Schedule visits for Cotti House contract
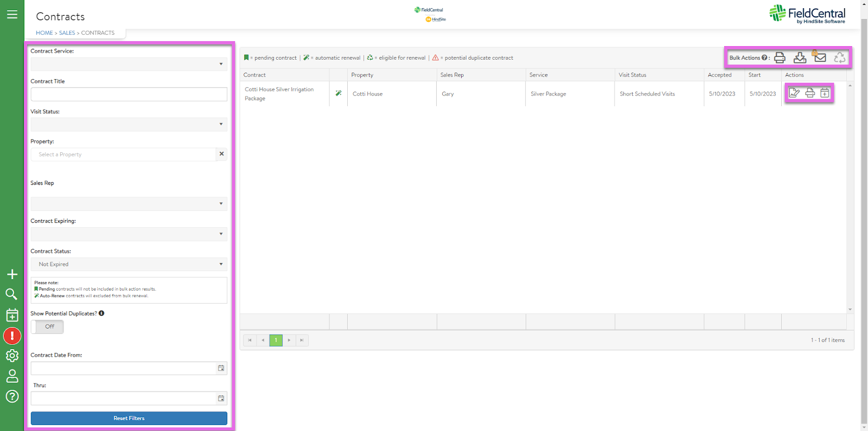Screen dimensions: 868x431 tap(825, 93)
